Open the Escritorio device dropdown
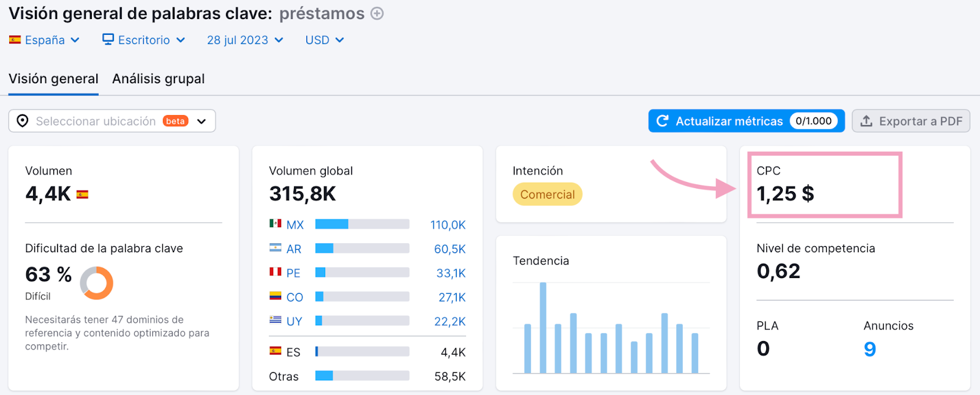 pyautogui.click(x=144, y=40)
